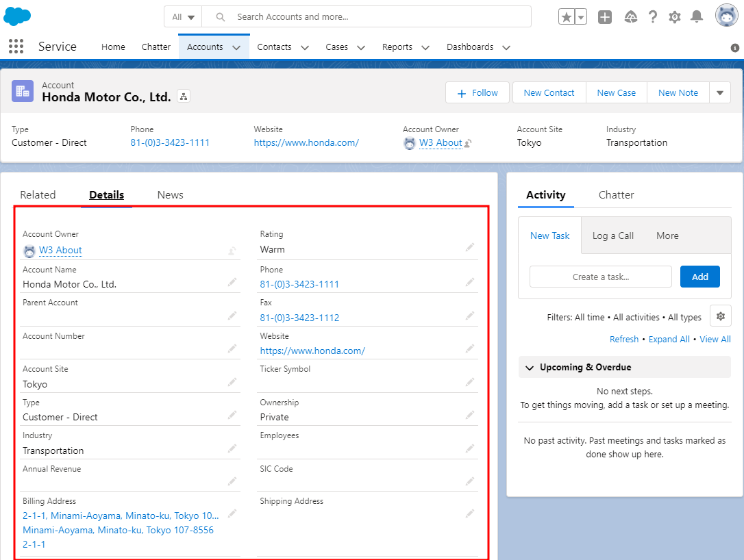The width and height of the screenshot is (744, 560).
Task: Select the New Task tab
Action: (x=549, y=236)
